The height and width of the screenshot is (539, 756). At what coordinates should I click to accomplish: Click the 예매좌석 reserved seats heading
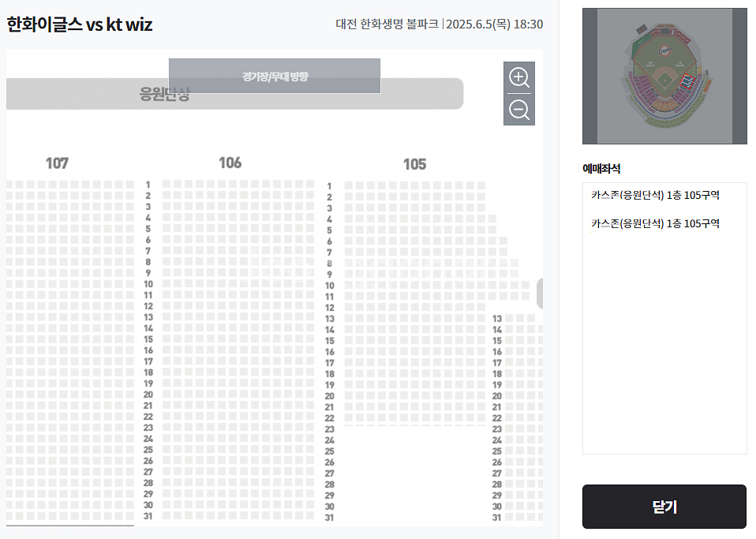click(601, 169)
